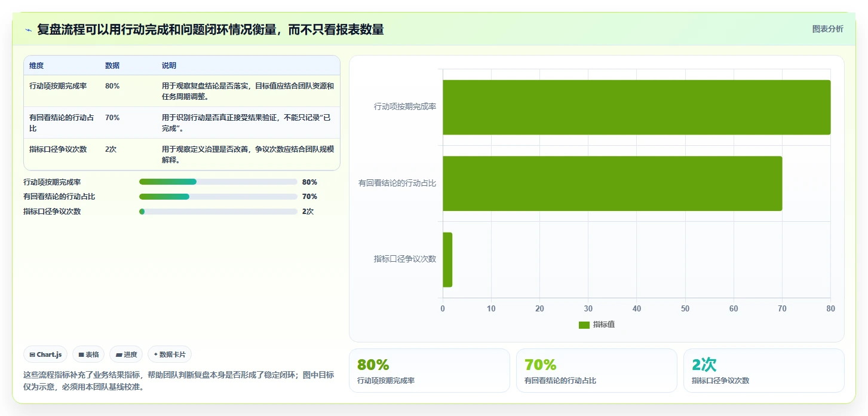Click the description starting 用于观察定义治理是否改善

tap(248, 155)
